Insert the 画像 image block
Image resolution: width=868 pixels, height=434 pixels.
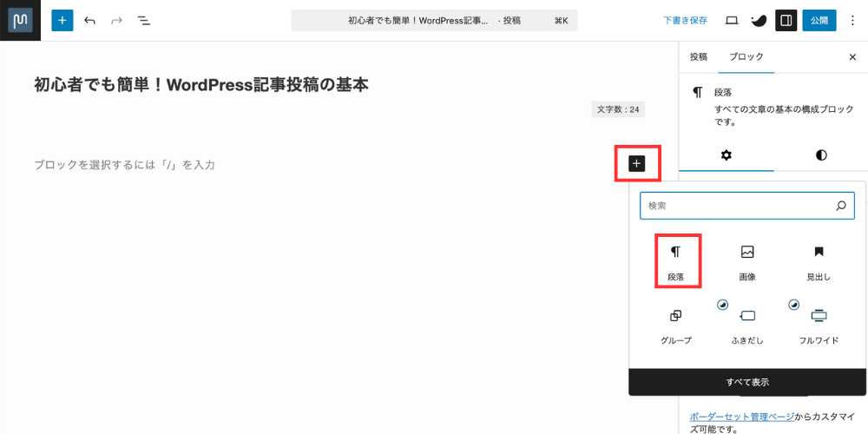[747, 261]
